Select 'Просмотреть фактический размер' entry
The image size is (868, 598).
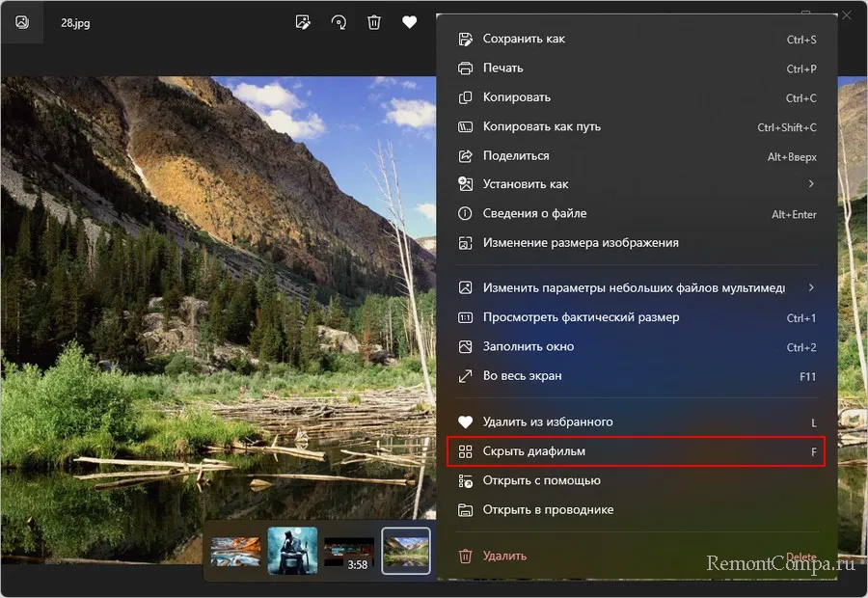click(x=637, y=318)
